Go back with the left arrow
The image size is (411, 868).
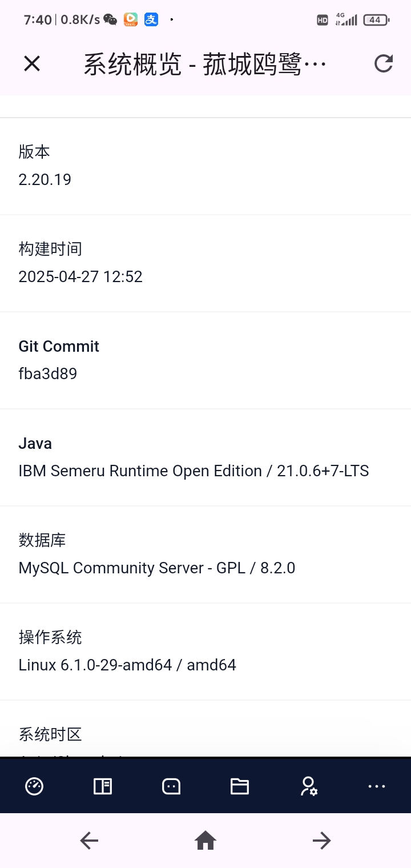(x=89, y=840)
